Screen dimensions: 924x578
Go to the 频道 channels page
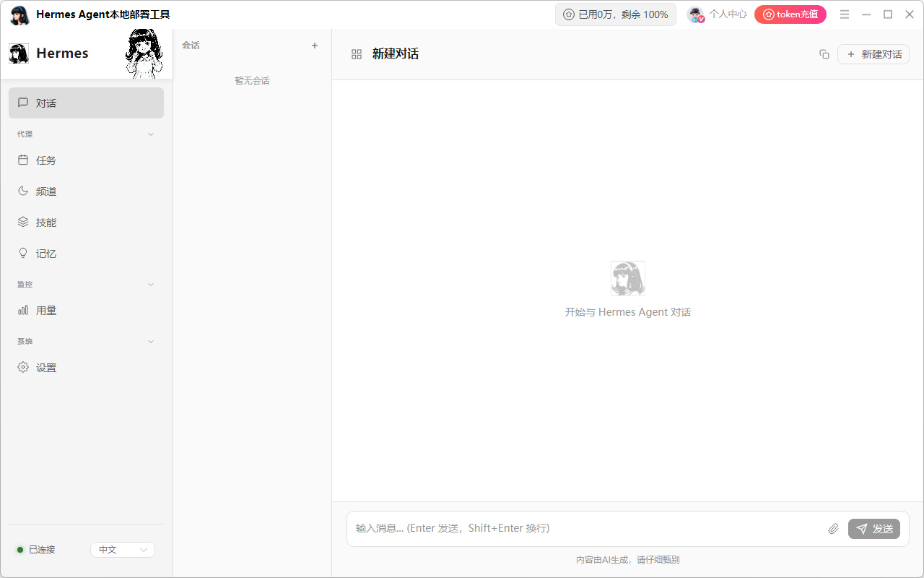click(x=86, y=191)
